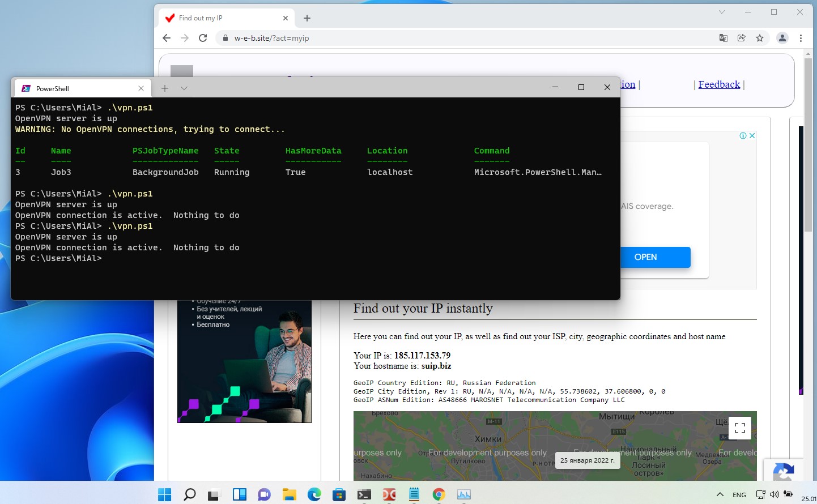
Task: Open File Explorer from the taskbar
Action: 290,494
